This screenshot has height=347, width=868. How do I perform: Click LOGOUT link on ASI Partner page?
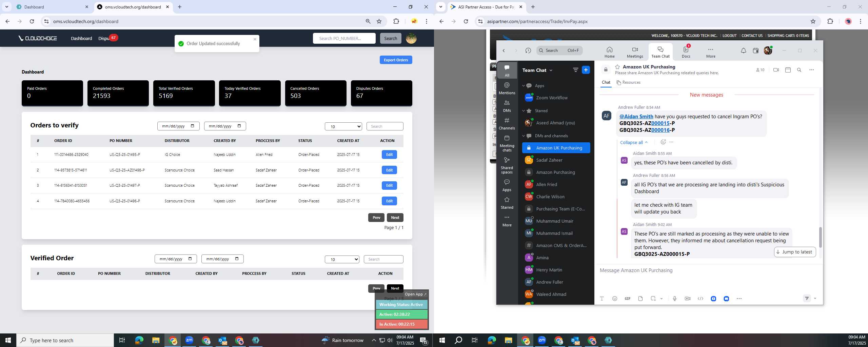pyautogui.click(x=729, y=36)
